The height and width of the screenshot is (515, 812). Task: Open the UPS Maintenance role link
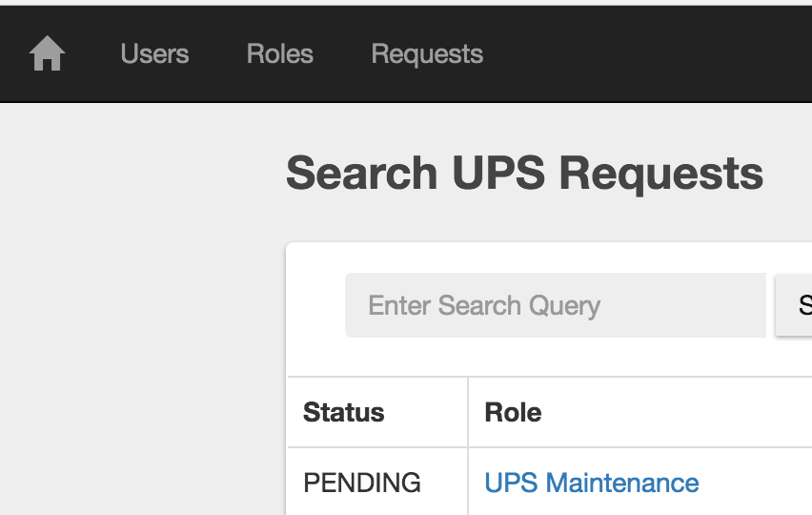pyautogui.click(x=592, y=483)
